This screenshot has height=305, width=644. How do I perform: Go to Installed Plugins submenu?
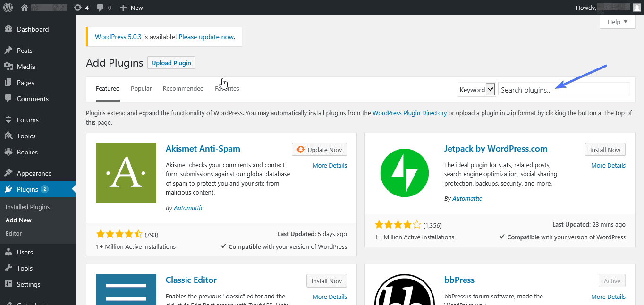click(x=27, y=207)
